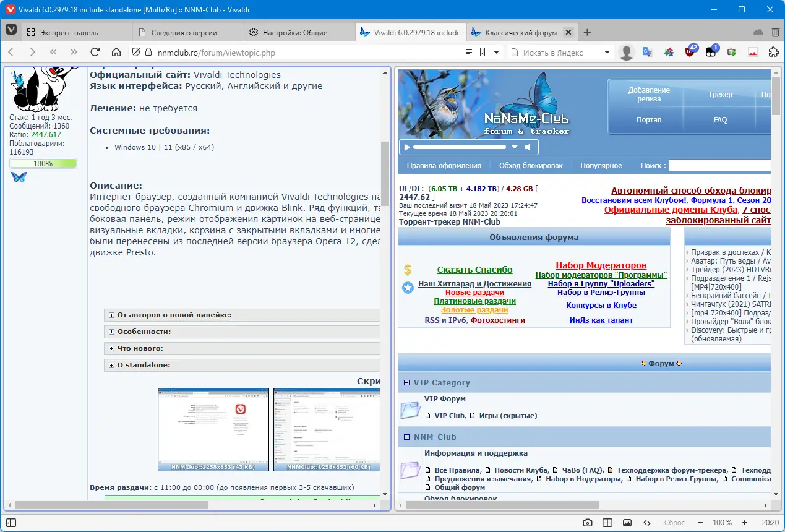Click the Fast Forward double-arrow button
Image resolution: width=785 pixels, height=532 pixels.
(x=74, y=53)
